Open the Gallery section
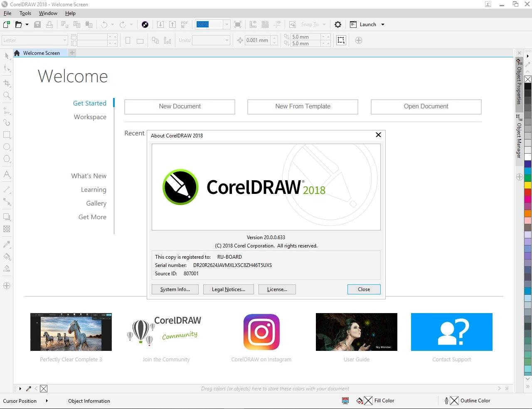532x409 pixels. 96,203
